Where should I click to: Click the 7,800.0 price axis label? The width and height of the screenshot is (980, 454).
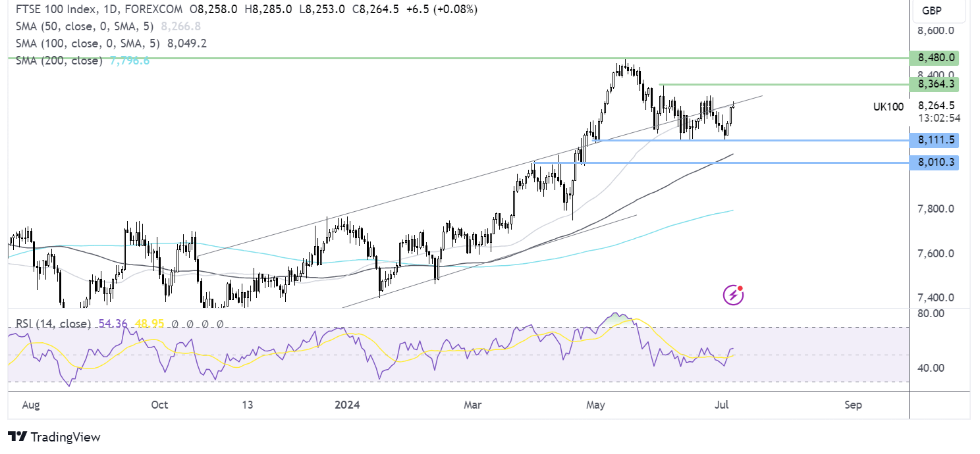936,209
